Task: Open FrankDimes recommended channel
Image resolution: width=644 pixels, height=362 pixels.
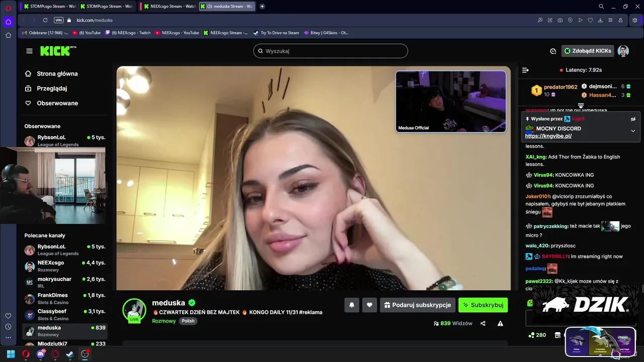Action: [x=65, y=298]
